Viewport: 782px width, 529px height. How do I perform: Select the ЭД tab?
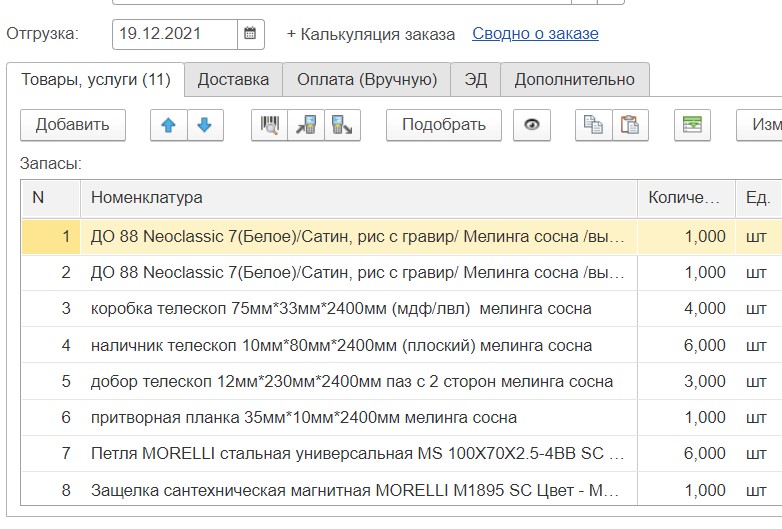476,80
